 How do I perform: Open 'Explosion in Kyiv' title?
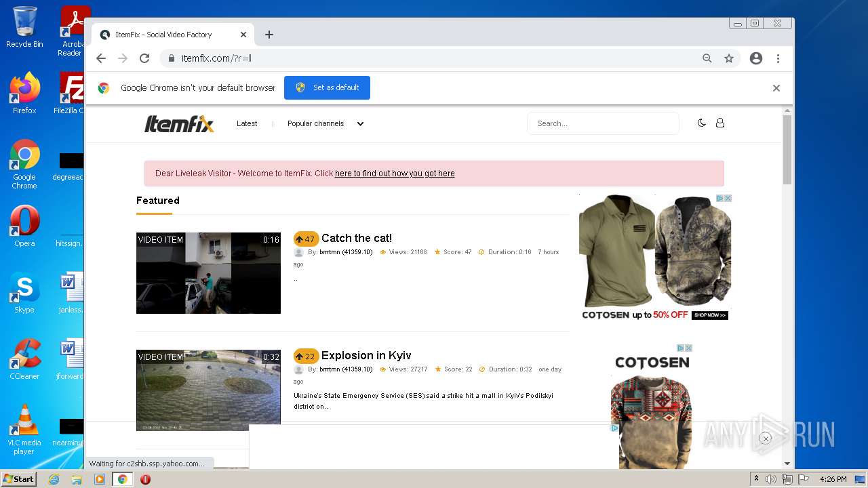click(366, 355)
